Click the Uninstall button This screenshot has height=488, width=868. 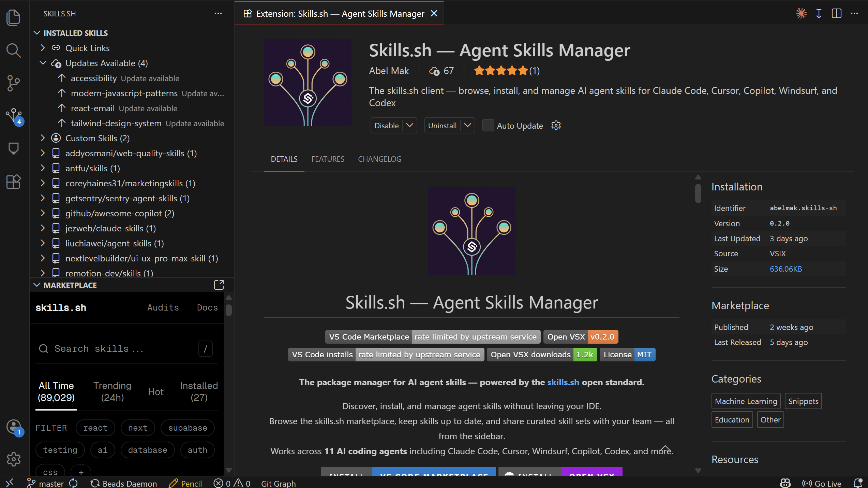[x=442, y=125]
